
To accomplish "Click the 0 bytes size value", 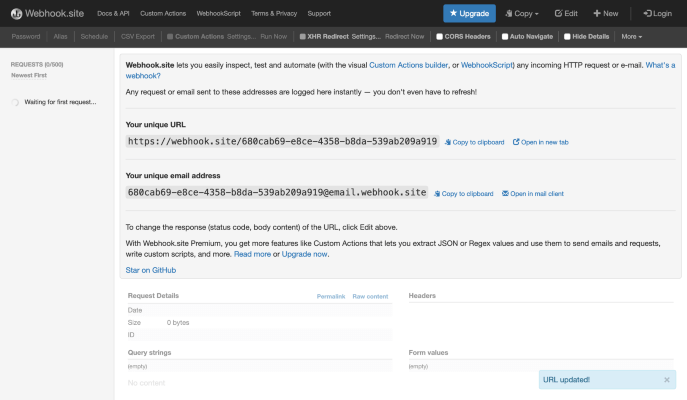I will click(178, 322).
